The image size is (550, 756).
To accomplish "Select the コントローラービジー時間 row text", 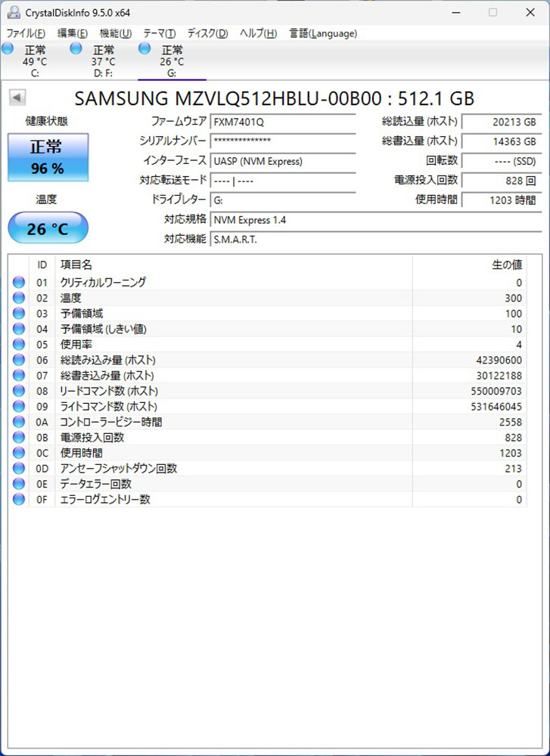I will coord(111,422).
